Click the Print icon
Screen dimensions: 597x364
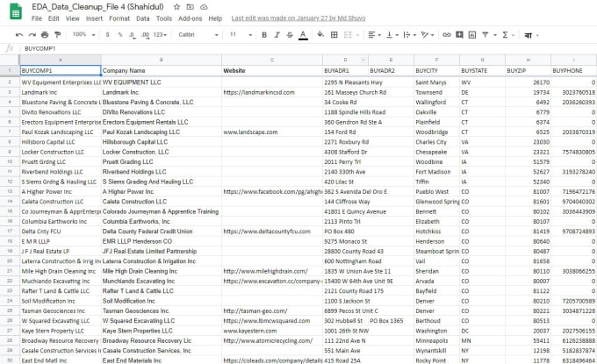click(x=45, y=34)
